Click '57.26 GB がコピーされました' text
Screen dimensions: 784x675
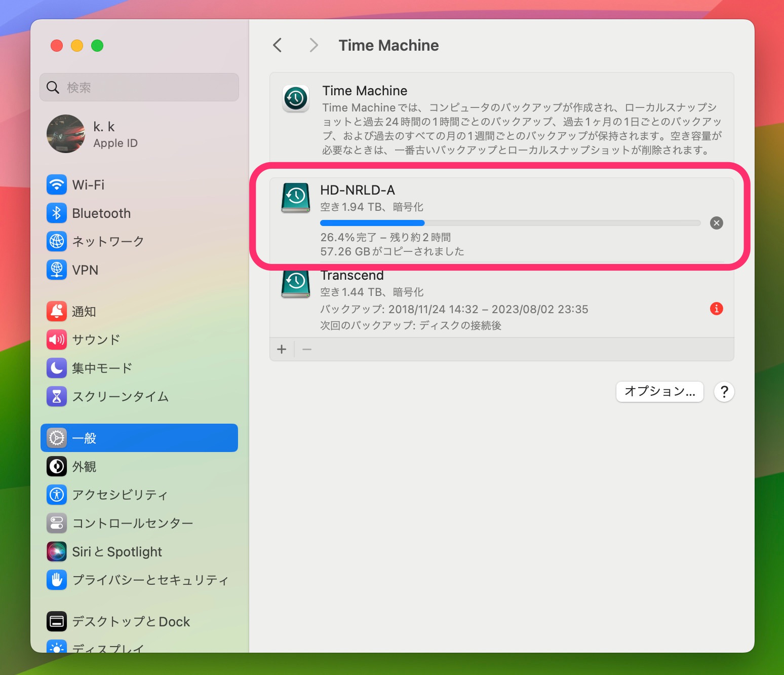(392, 251)
